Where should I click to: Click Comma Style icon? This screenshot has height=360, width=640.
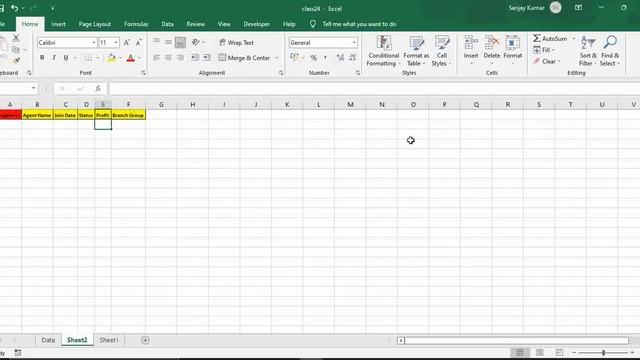click(x=325, y=58)
